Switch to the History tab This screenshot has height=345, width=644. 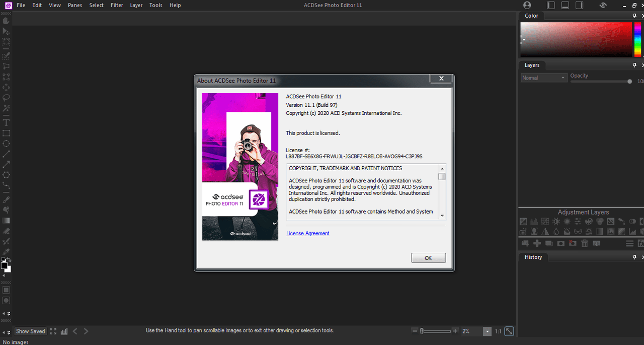pos(533,257)
